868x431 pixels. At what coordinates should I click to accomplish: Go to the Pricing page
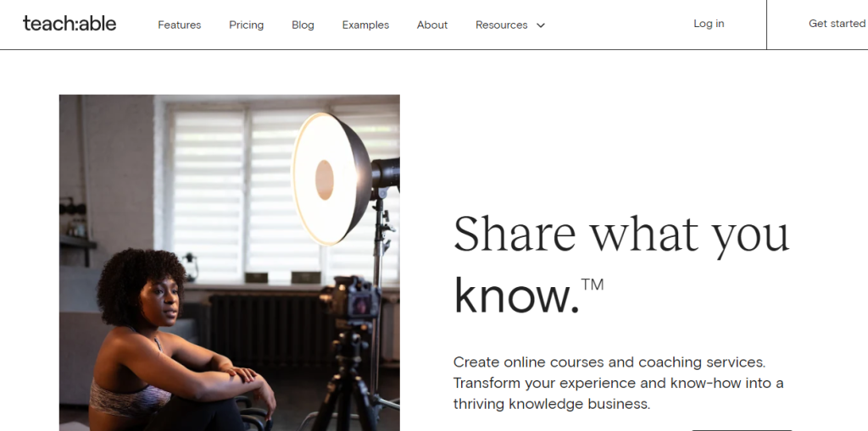click(246, 25)
